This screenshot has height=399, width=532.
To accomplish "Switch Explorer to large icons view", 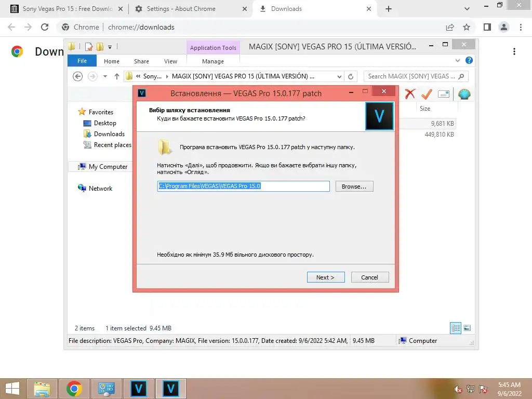I will (467, 328).
